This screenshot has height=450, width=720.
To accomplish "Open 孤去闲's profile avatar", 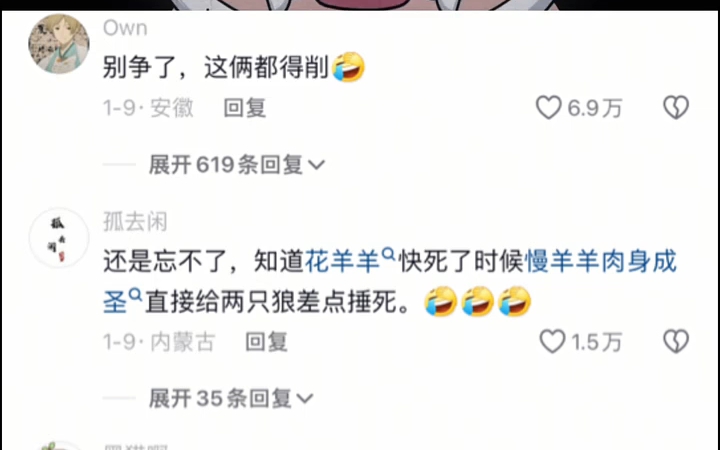I will tap(59, 238).
